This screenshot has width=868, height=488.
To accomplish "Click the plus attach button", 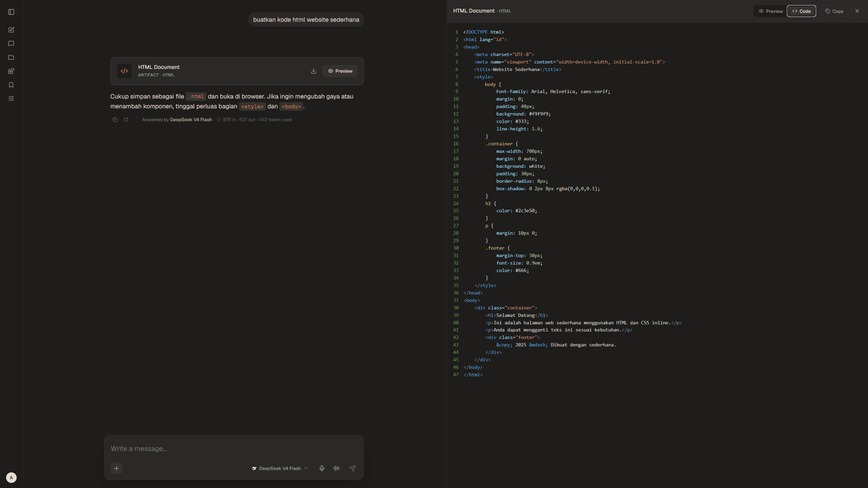I will (116, 468).
